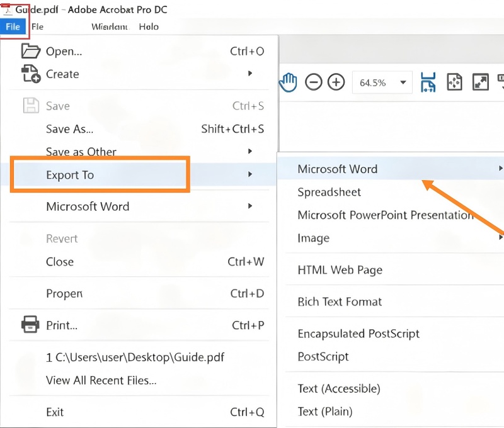Click the Open folder icon
This screenshot has height=428, width=504.
click(31, 51)
